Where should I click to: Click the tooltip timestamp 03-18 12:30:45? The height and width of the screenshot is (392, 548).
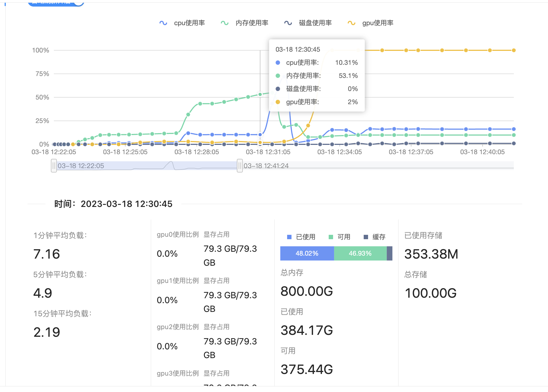pos(298,49)
